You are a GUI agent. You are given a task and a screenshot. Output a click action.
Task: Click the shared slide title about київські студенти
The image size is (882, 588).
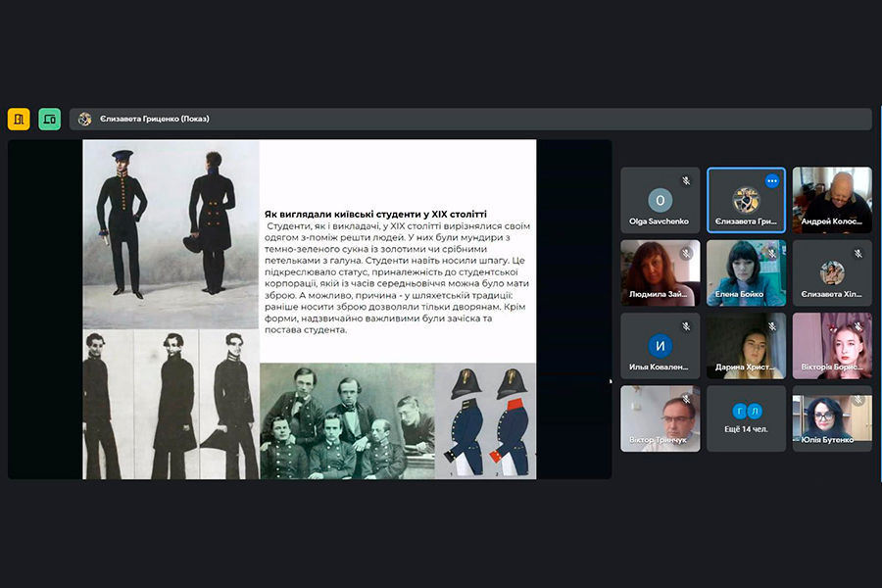[376, 213]
